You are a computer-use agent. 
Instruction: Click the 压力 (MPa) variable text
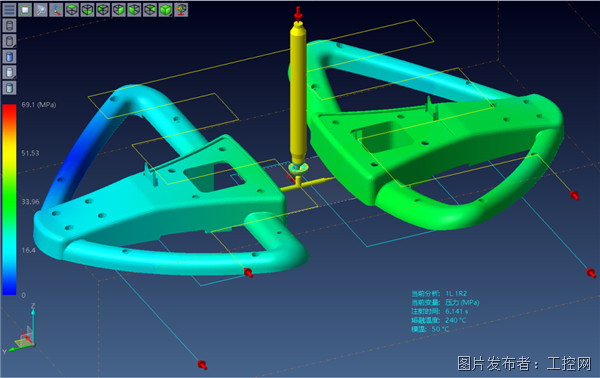[x=462, y=302]
